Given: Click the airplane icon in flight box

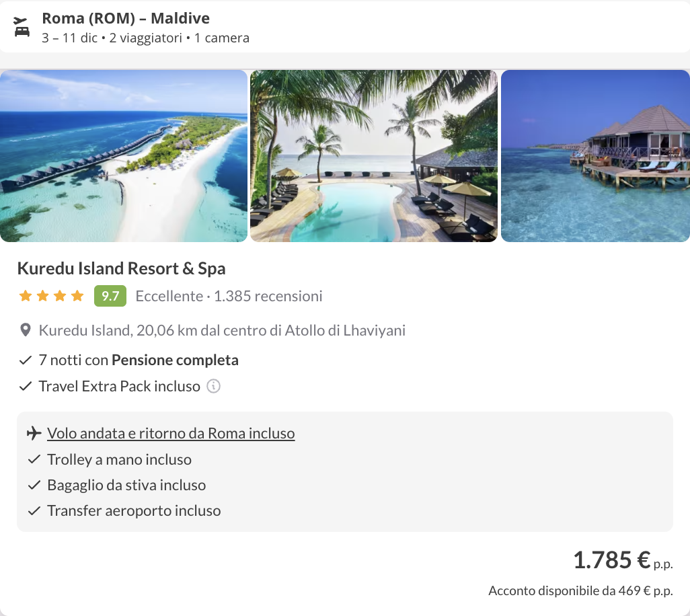Looking at the screenshot, I should coord(34,433).
